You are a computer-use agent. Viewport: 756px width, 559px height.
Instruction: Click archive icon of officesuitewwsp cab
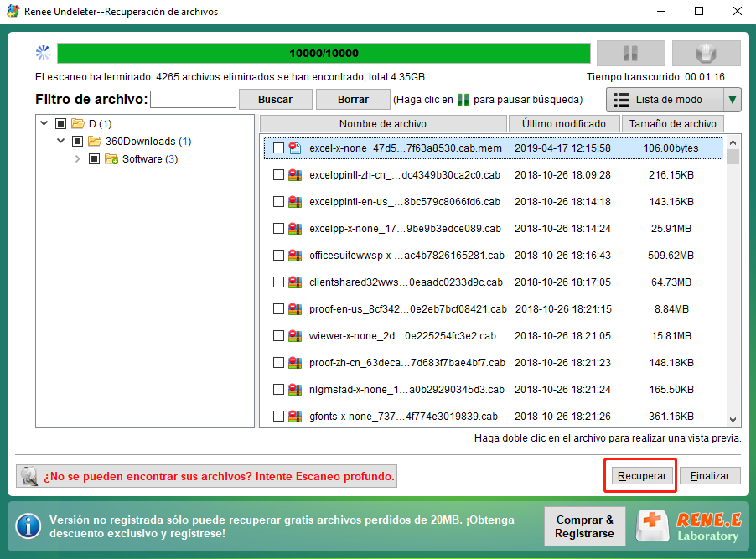pyautogui.click(x=295, y=255)
